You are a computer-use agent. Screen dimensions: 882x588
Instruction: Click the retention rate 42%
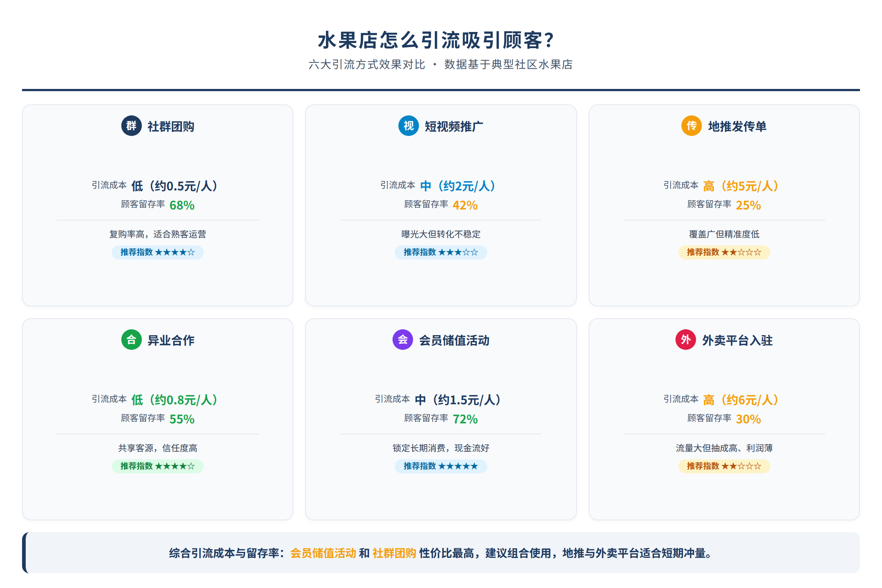pyautogui.click(x=465, y=205)
